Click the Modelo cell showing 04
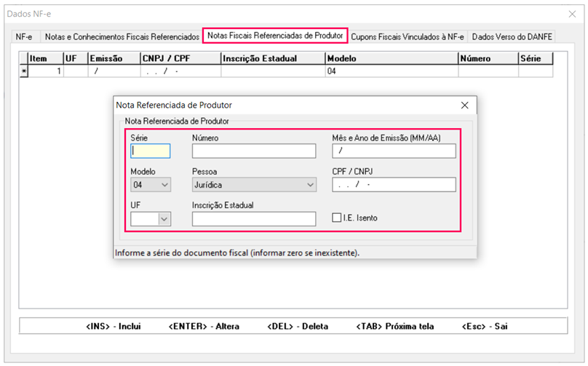The image size is (588, 366). [x=392, y=71]
